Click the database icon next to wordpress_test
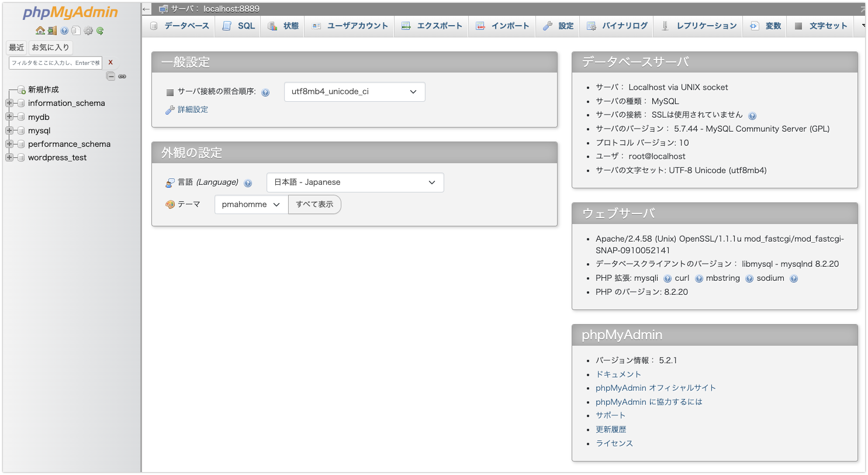This screenshot has height=475, width=868. click(x=22, y=157)
